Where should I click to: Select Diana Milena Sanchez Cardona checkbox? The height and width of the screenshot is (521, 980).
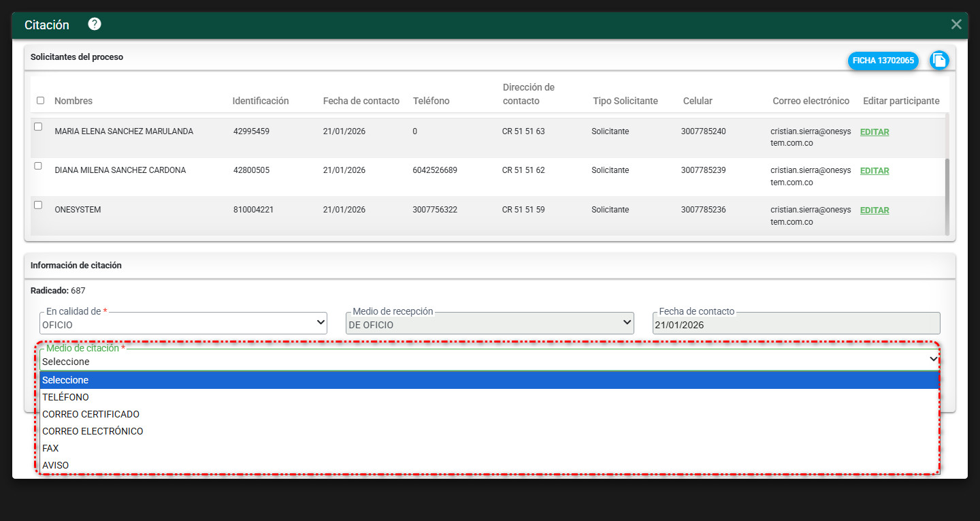point(38,165)
